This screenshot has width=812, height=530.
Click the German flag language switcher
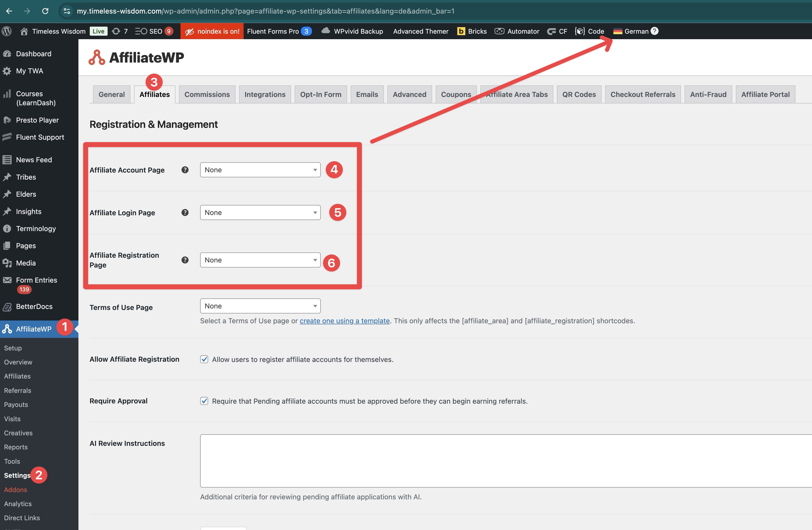pos(618,31)
